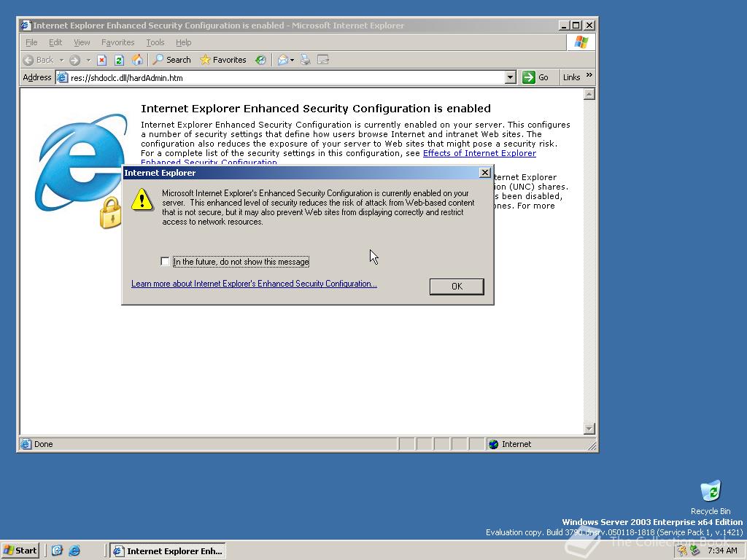Minimize the Internet Explorer window
The image size is (747, 560).
click(564, 26)
